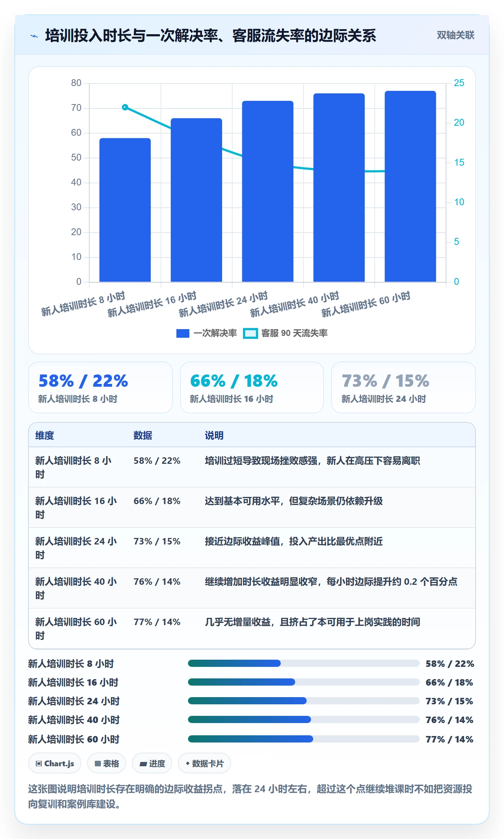Click the progress bar for 新人培训时长 60 小时
Image resolution: width=504 pixels, height=839 pixels.
[304, 739]
